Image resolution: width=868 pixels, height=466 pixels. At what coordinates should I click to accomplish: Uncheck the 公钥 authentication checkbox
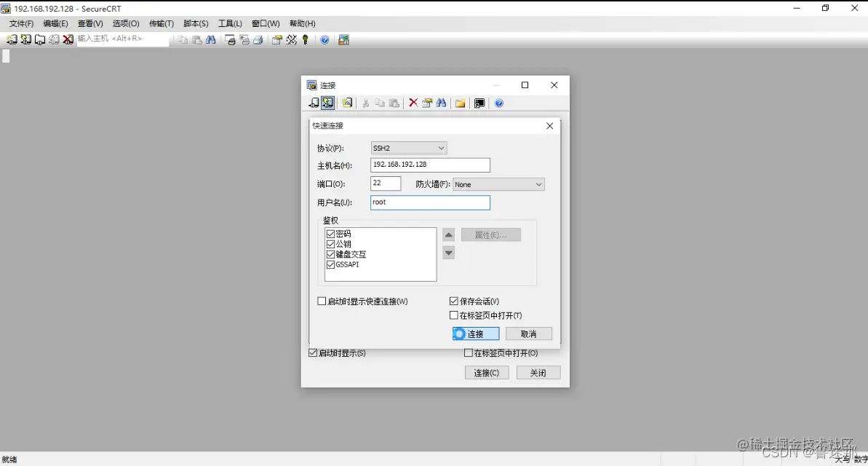coord(330,244)
